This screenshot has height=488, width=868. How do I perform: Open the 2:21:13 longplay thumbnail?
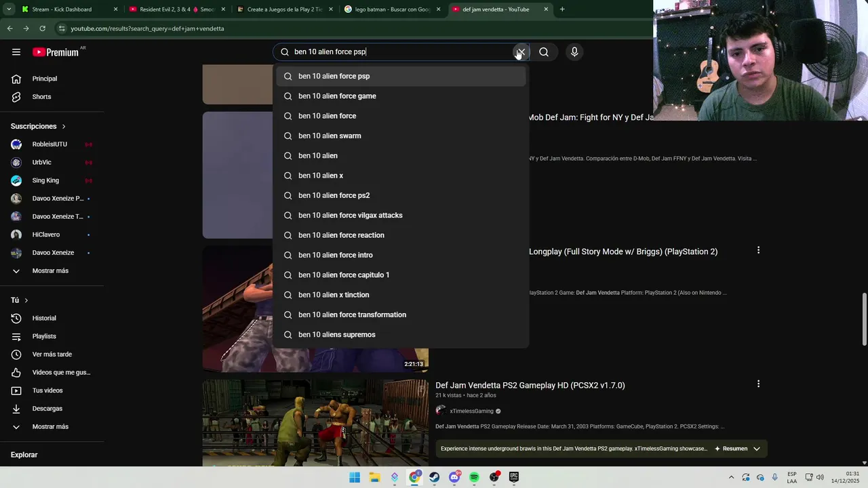coord(315,308)
